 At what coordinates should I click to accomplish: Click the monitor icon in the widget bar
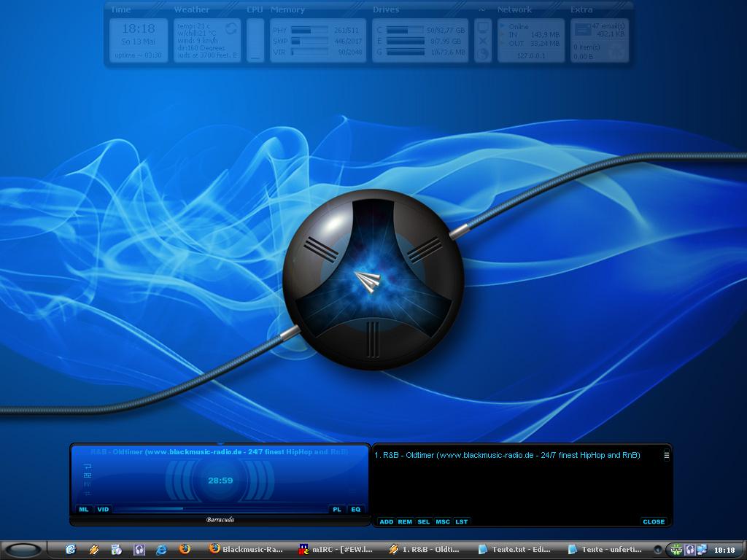483,27
